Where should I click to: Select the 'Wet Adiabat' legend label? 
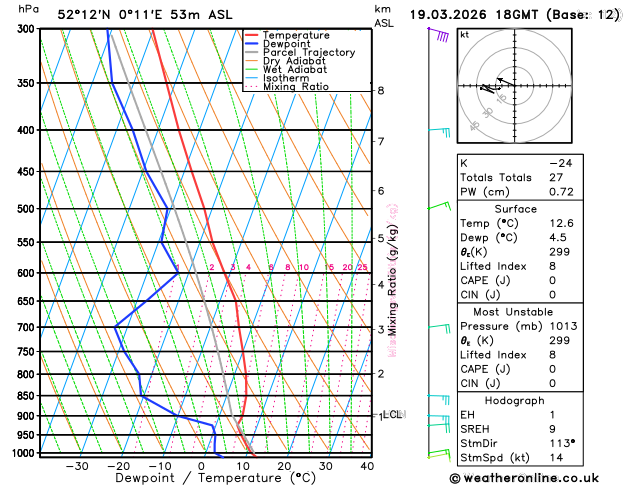point(295,69)
